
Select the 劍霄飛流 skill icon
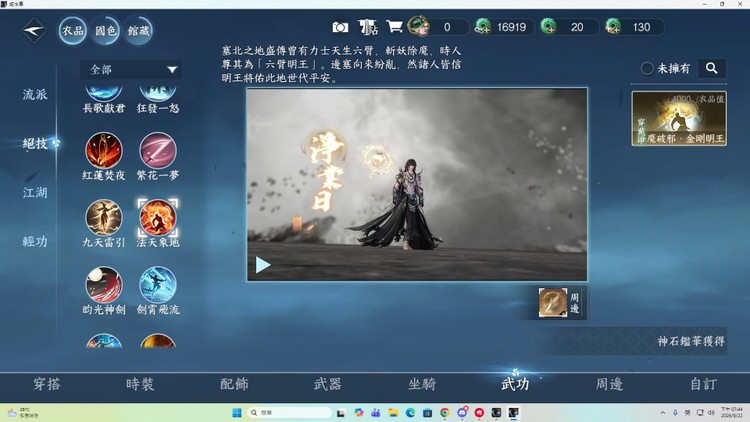pos(158,285)
